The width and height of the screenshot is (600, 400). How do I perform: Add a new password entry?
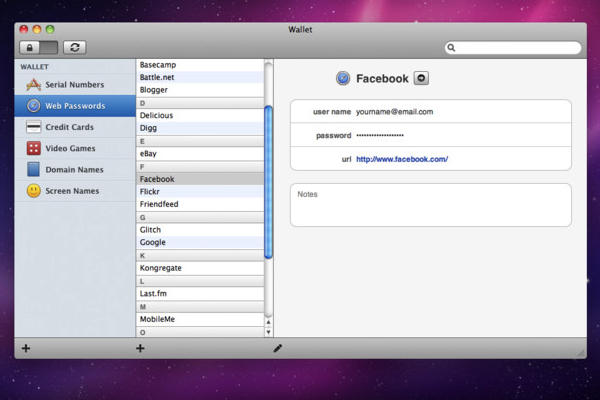140,348
